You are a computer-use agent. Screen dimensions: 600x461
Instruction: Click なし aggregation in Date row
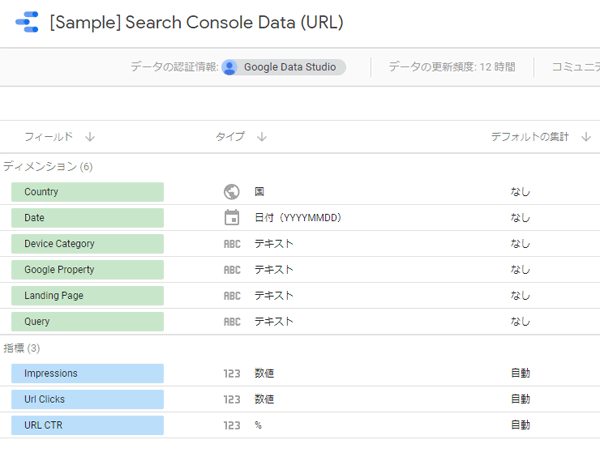point(520,218)
